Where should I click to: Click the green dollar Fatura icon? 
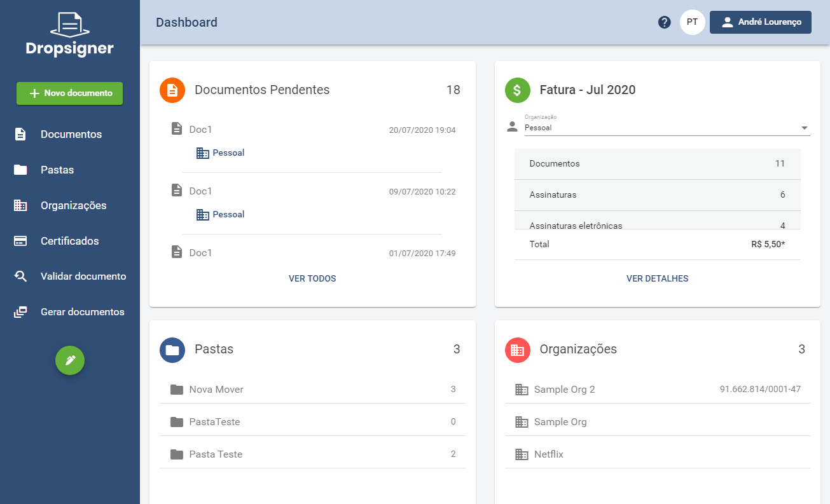tap(518, 90)
